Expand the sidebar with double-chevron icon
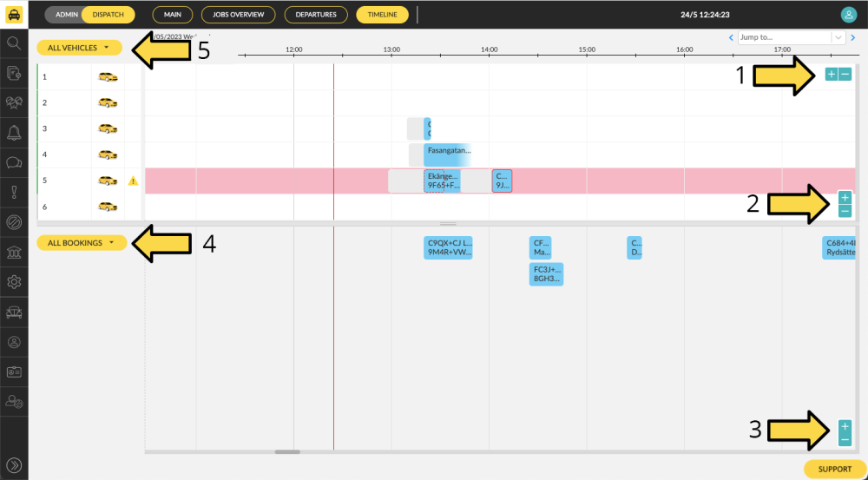Image resolution: width=868 pixels, height=480 pixels. tap(14, 464)
